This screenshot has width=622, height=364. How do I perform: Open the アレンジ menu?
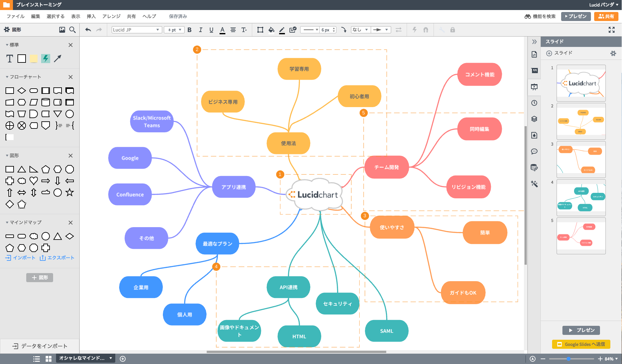tap(111, 16)
